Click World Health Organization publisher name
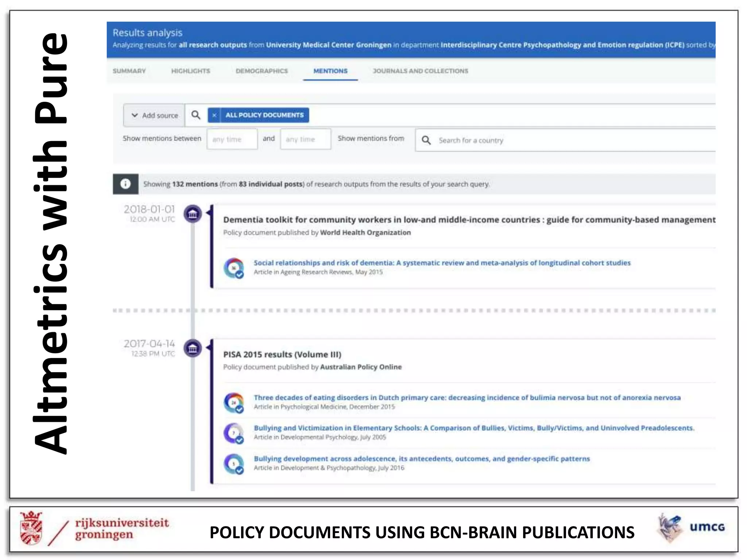The width and height of the screenshot is (747, 560). [365, 232]
